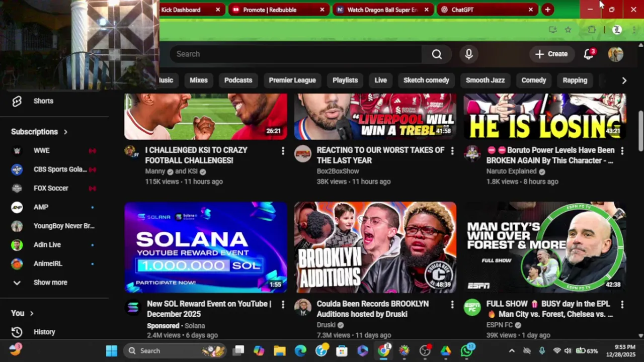
Task: Filter by the Smooth Jazz chip
Action: click(x=485, y=80)
